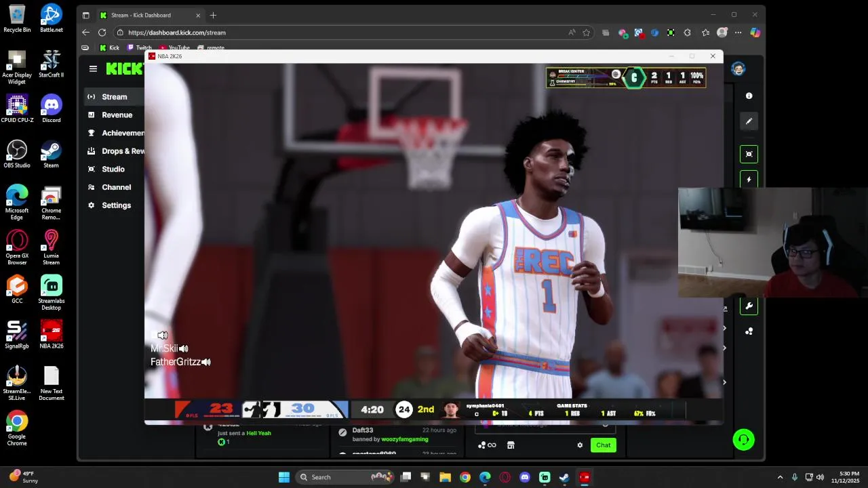Click middle expand chevron beside stream preview

[x=724, y=348]
